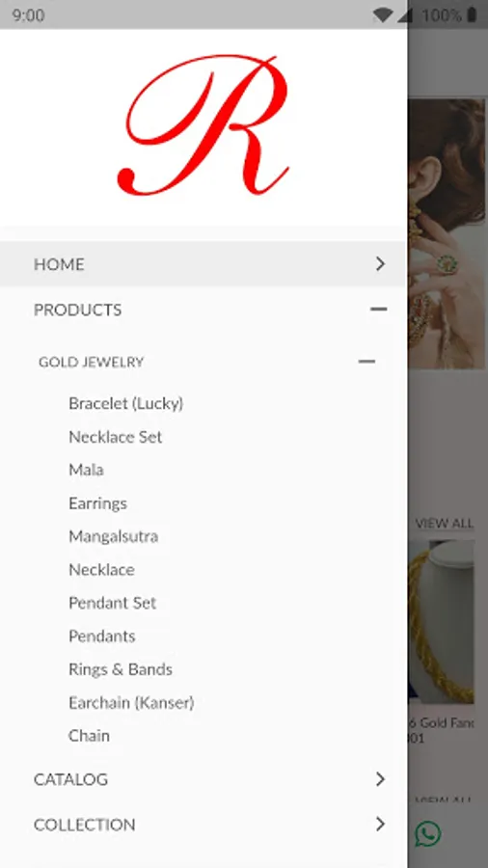Viewport: 488px width, 868px height.
Task: Expand CATALOG chevron arrow
Action: pos(380,779)
